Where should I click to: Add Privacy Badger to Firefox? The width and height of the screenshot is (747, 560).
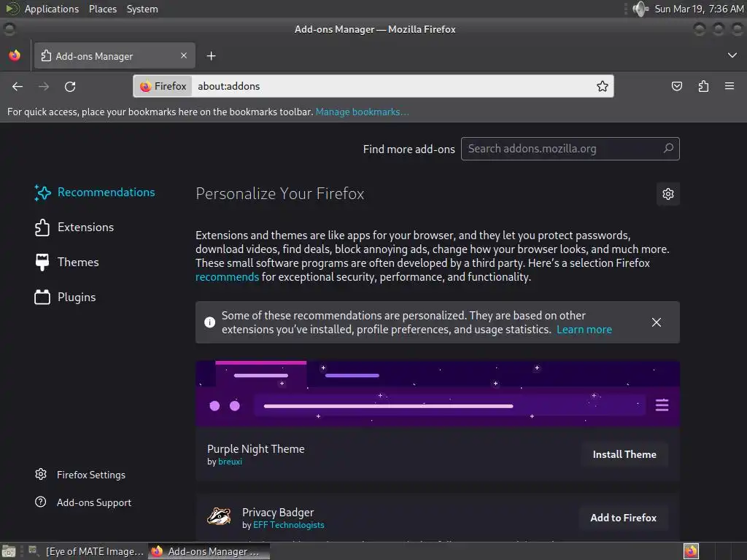point(623,518)
